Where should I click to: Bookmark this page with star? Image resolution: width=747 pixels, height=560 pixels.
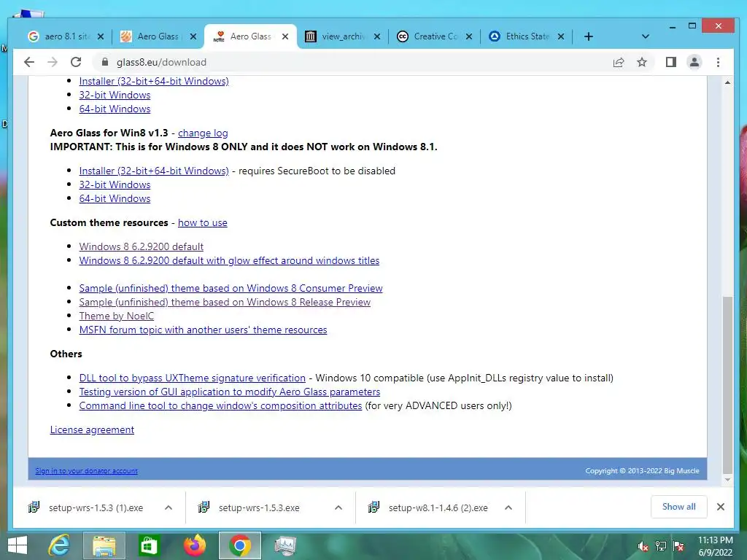pyautogui.click(x=642, y=62)
